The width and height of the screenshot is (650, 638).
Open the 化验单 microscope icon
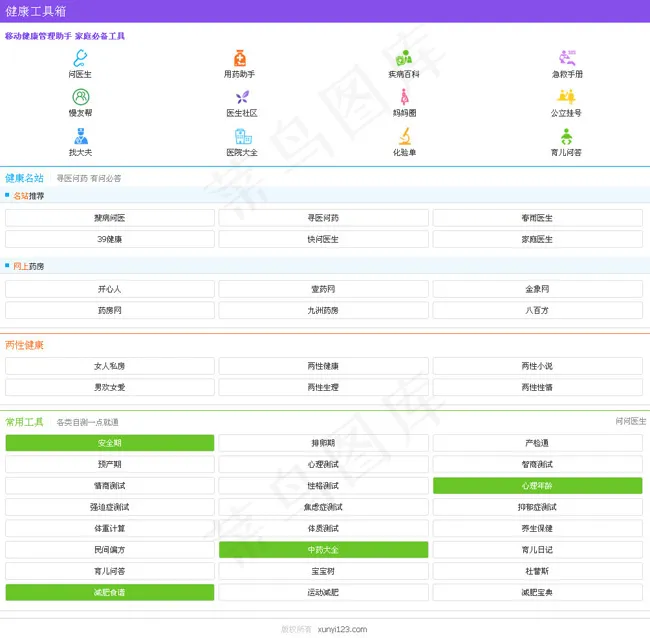[x=404, y=137]
